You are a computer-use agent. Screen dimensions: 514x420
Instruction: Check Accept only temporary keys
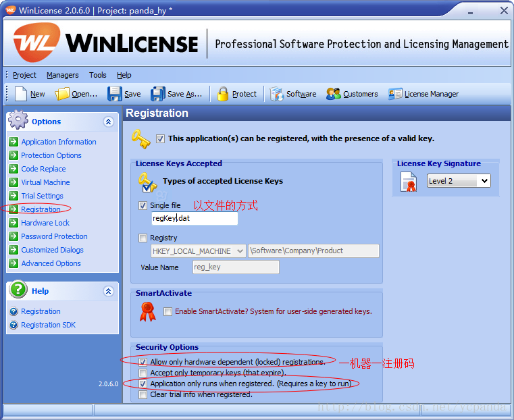coord(143,373)
